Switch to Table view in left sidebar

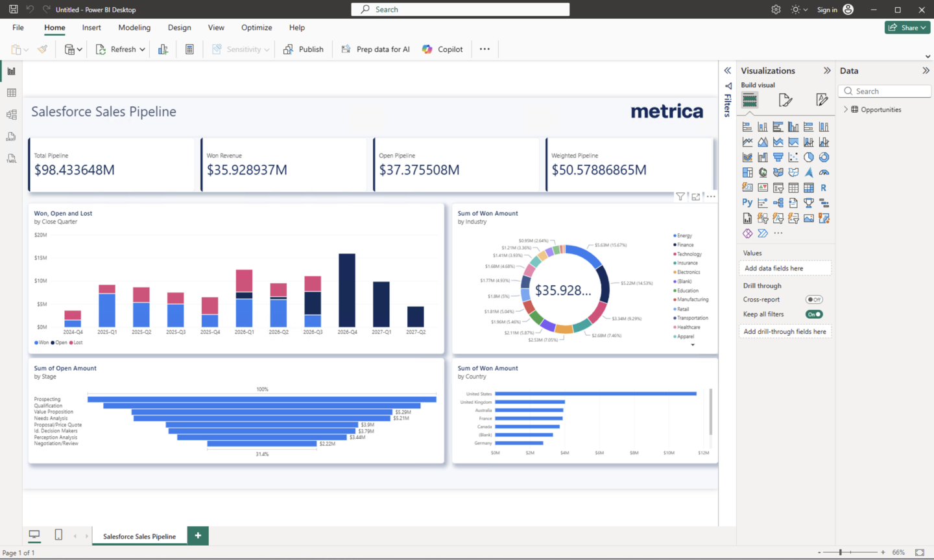click(x=11, y=93)
